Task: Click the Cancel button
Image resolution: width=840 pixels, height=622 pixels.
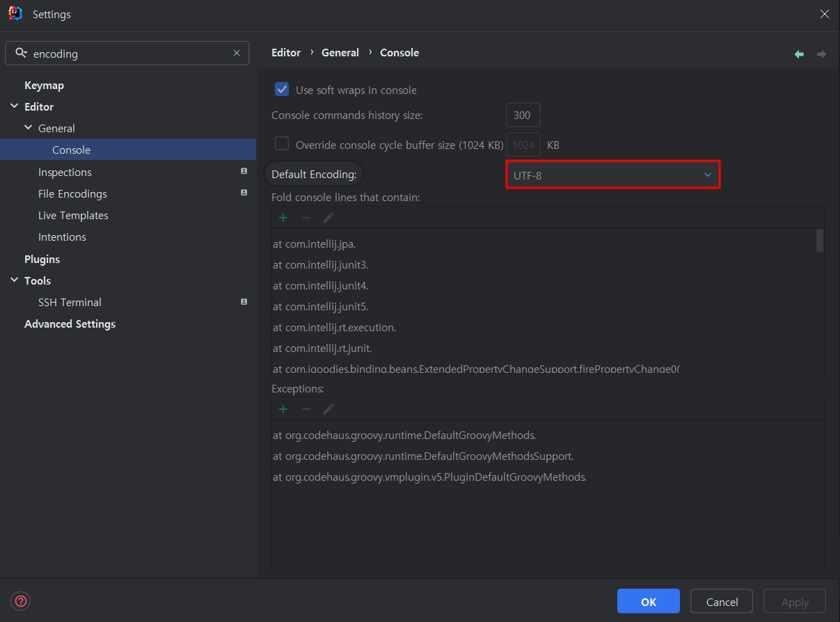Action: click(x=722, y=601)
